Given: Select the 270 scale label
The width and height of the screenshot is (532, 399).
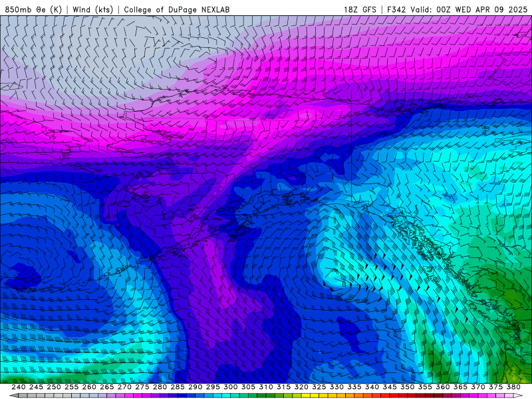Looking at the screenshot, I should tap(124, 387).
